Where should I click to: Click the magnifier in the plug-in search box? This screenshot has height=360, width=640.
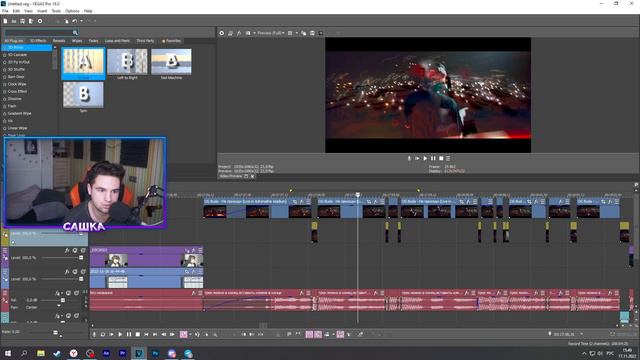coord(75,32)
